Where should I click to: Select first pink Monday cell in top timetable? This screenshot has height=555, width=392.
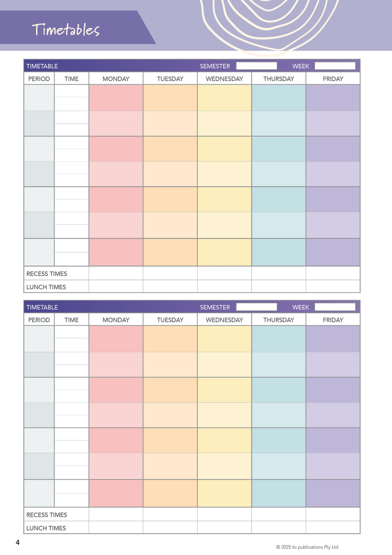pos(116,98)
